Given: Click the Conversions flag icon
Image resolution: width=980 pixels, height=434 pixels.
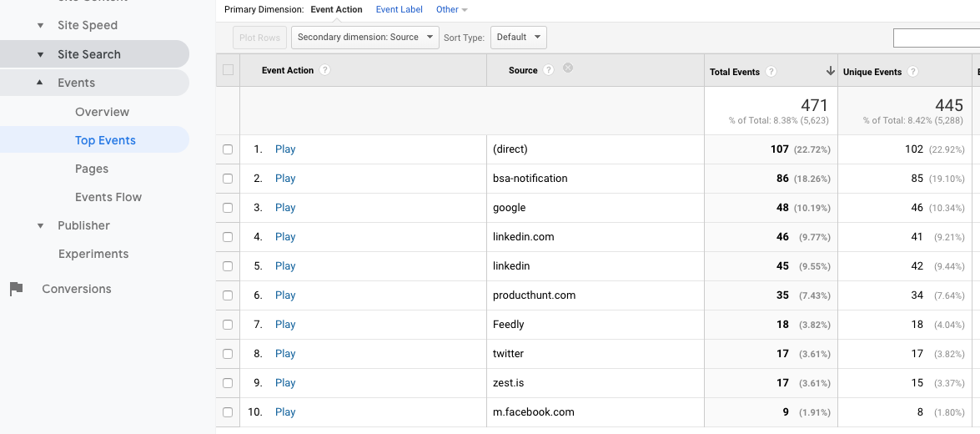Looking at the screenshot, I should click(16, 289).
